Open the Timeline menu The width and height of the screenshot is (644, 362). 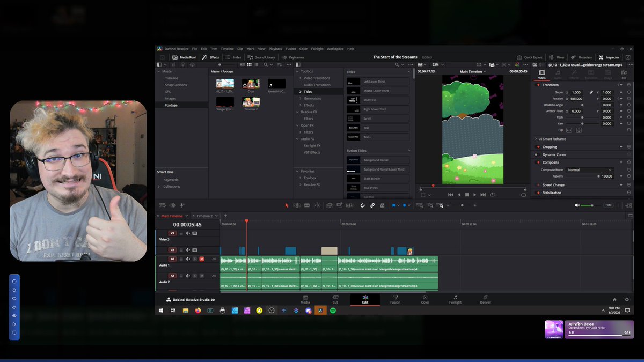(x=227, y=49)
